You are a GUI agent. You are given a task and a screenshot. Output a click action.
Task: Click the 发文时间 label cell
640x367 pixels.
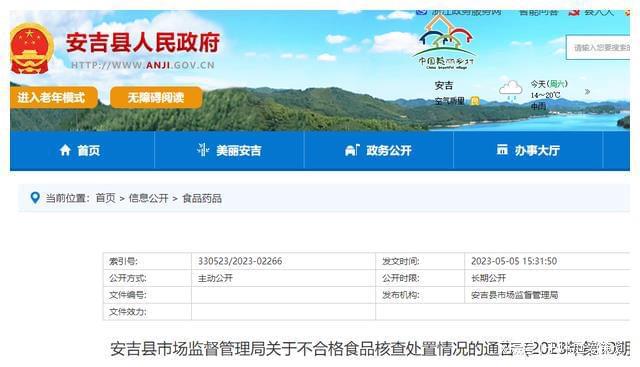[x=420, y=261]
